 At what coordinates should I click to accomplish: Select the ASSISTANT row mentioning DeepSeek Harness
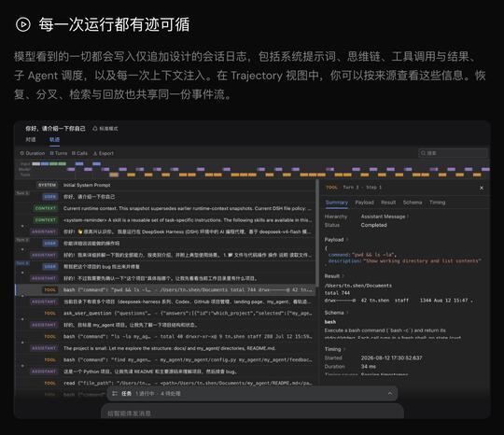(x=165, y=232)
